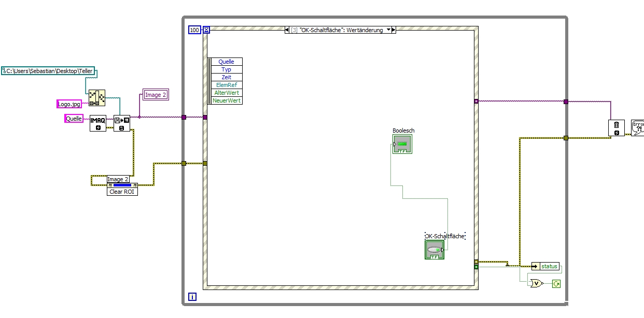The image size is (644, 318).
Task: Click the OK-Schaltfläche label text
Action: 444,236
